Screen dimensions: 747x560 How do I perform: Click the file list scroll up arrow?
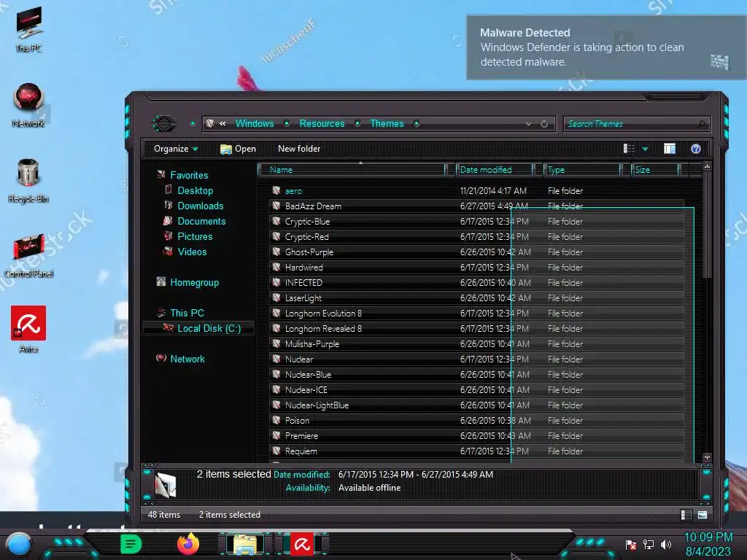[707, 166]
